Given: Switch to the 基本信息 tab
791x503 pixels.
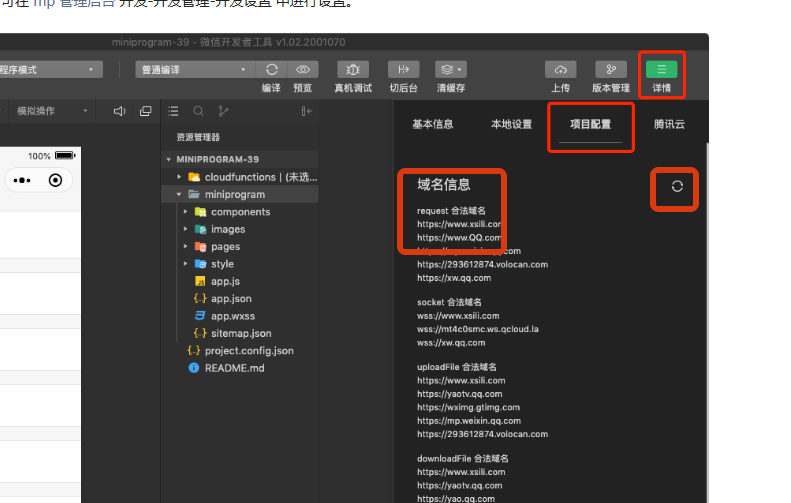Looking at the screenshot, I should point(432,124).
